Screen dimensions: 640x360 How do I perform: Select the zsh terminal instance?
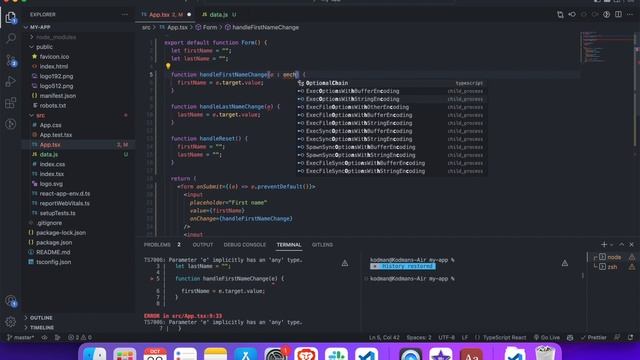(x=612, y=267)
